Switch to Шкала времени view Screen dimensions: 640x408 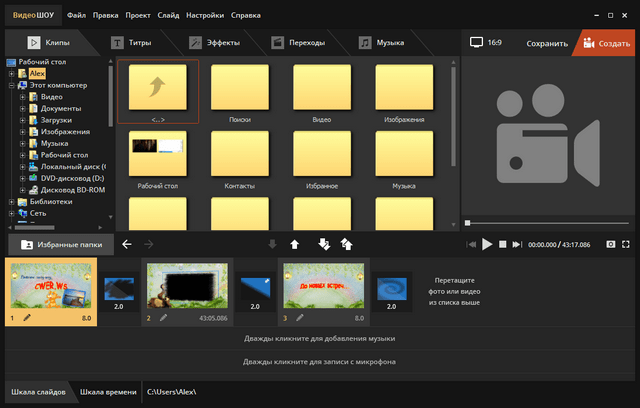(x=108, y=392)
